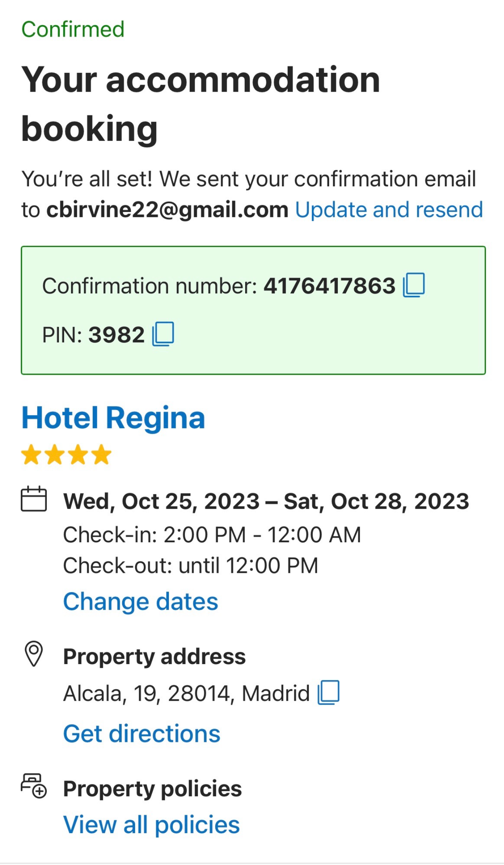
Task: Select Change dates
Action: click(x=141, y=602)
